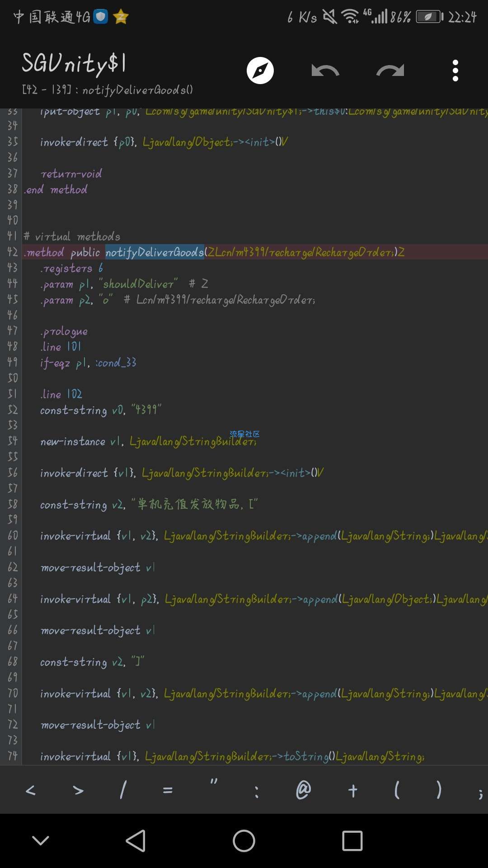Viewport: 488px width, 868px height.
Task: Insert the less-than symbol key
Action: click(31, 790)
